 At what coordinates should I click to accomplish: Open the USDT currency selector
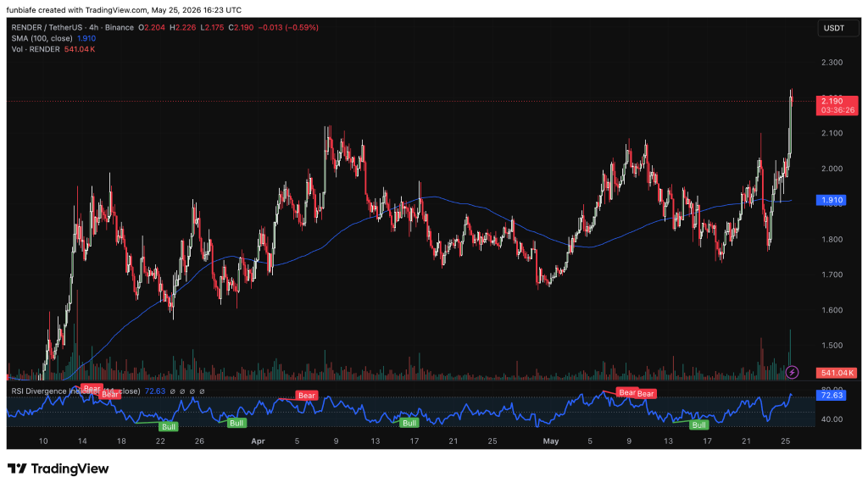[834, 28]
